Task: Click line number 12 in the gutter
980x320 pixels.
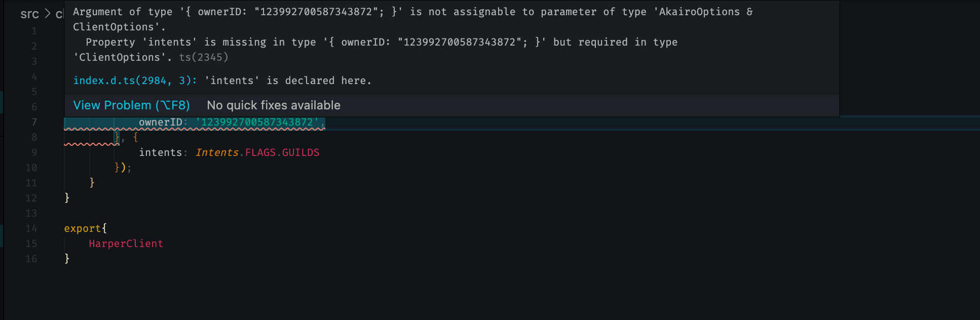Action: pos(31,198)
